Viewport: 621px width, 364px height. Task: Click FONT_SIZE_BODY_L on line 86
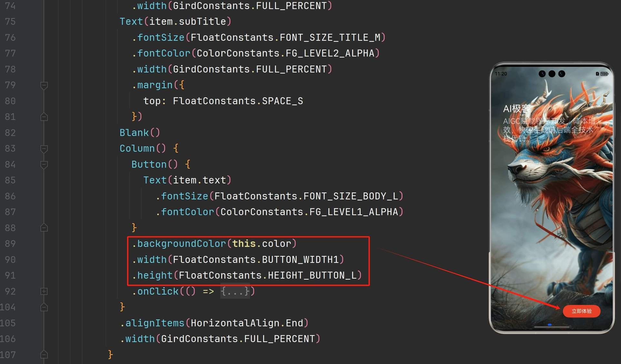[351, 196]
